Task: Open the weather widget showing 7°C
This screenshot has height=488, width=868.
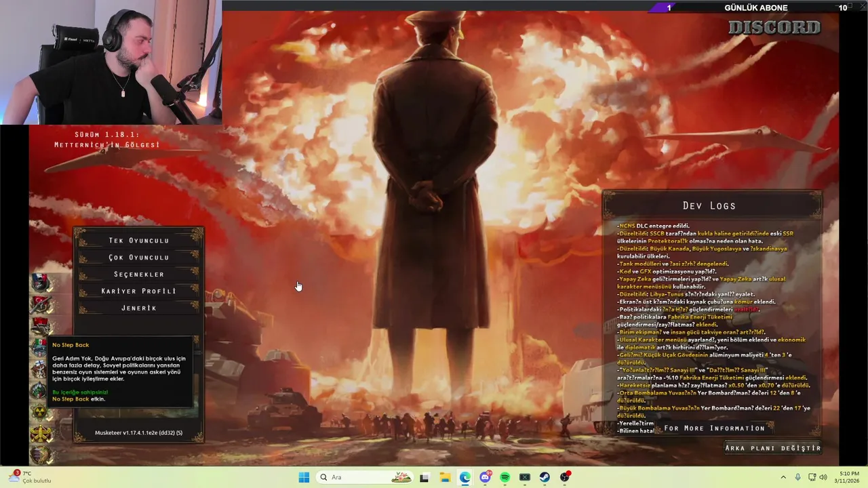Action: click(28, 477)
